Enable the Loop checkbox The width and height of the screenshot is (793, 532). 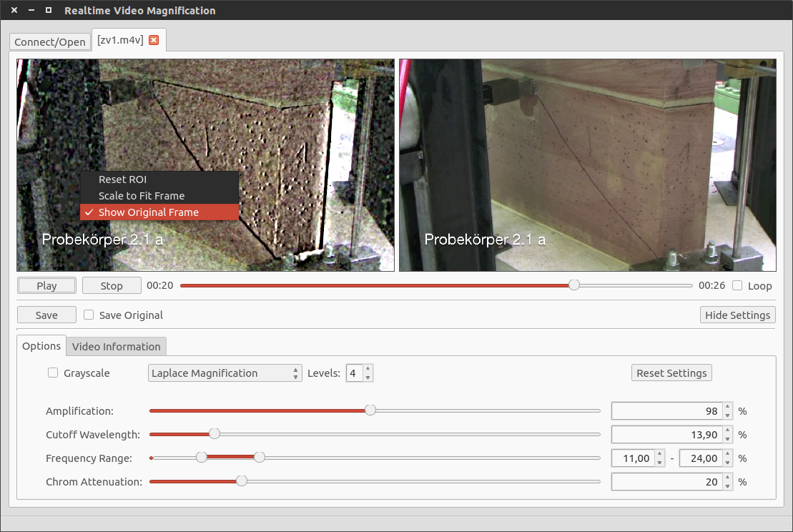pos(737,286)
